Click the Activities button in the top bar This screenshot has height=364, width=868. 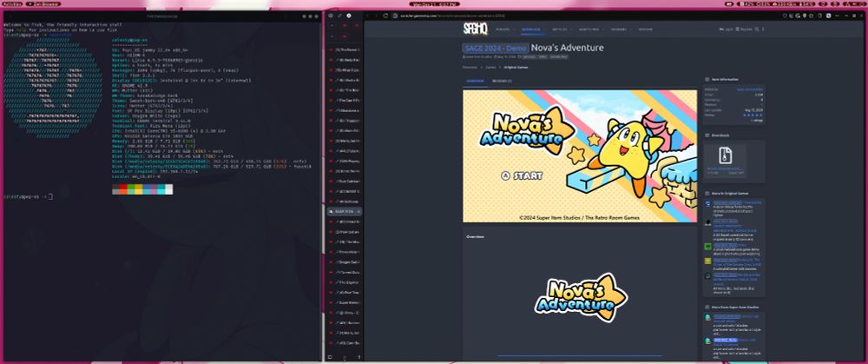[x=11, y=3]
